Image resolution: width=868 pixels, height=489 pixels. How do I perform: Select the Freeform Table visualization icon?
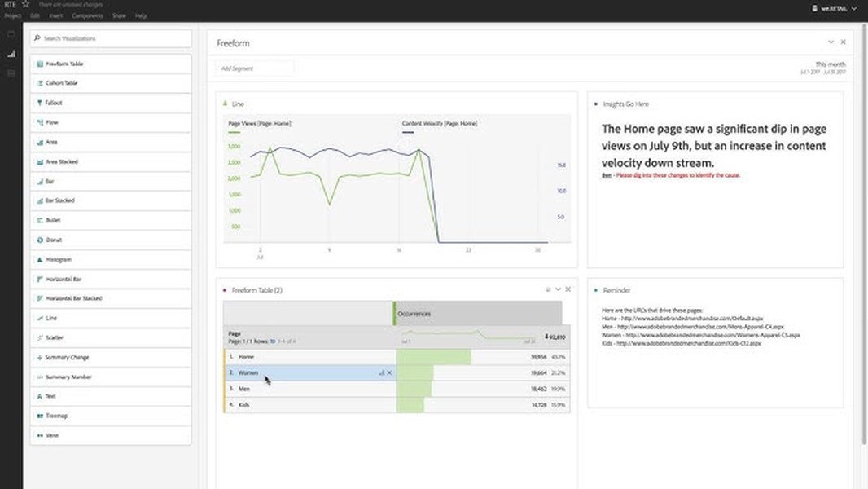point(40,64)
